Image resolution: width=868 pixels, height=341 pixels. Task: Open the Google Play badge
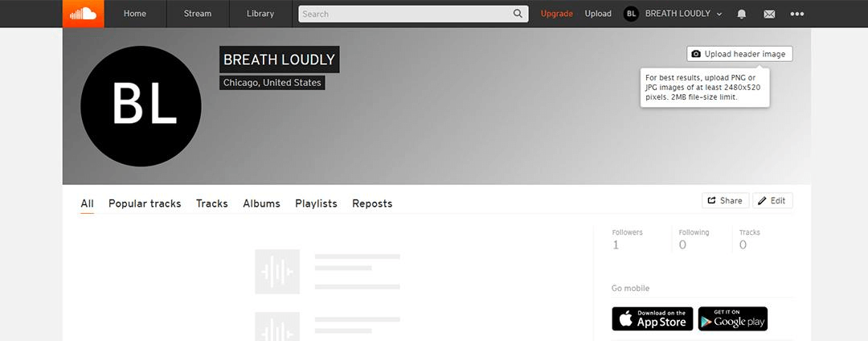(x=733, y=318)
